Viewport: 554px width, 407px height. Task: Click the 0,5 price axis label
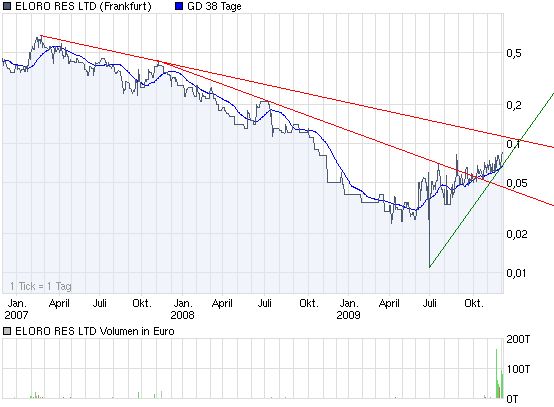(514, 53)
